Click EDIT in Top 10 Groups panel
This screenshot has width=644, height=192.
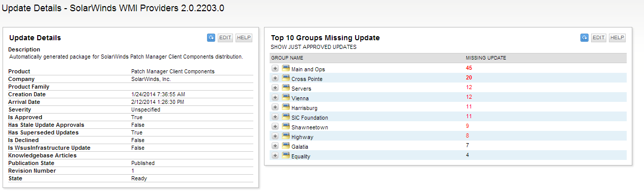pos(599,38)
